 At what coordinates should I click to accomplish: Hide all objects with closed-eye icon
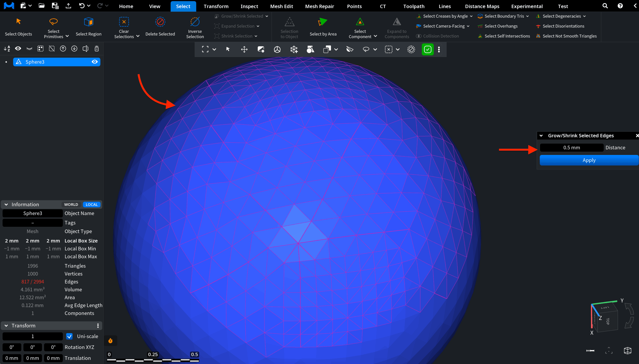tap(29, 48)
